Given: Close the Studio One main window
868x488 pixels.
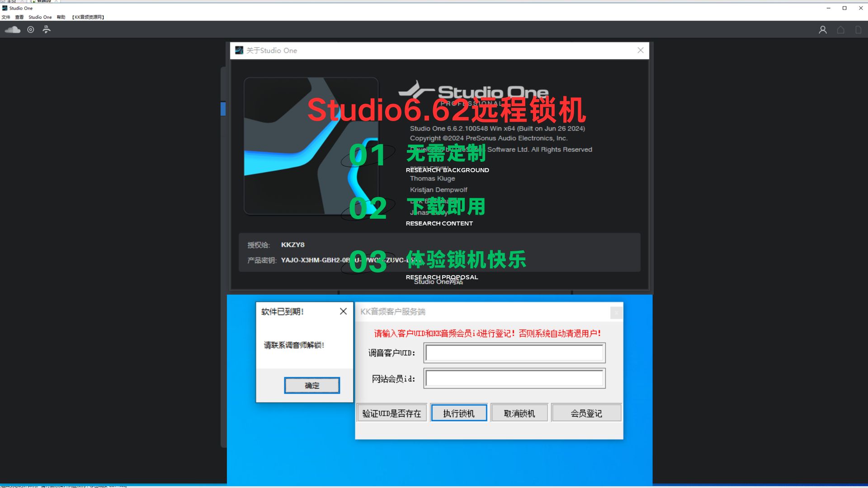Looking at the screenshot, I should [x=861, y=8].
